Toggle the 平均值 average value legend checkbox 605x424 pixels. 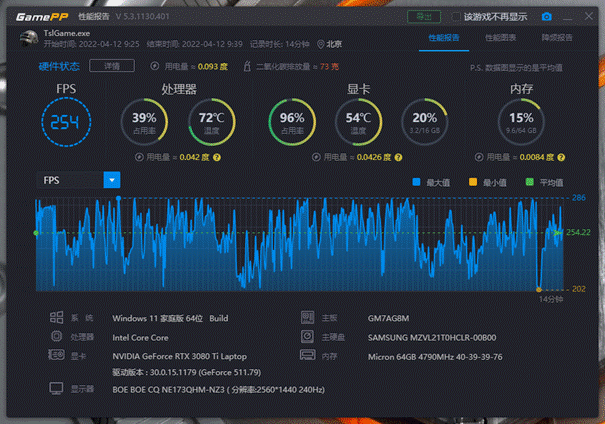[x=530, y=182]
